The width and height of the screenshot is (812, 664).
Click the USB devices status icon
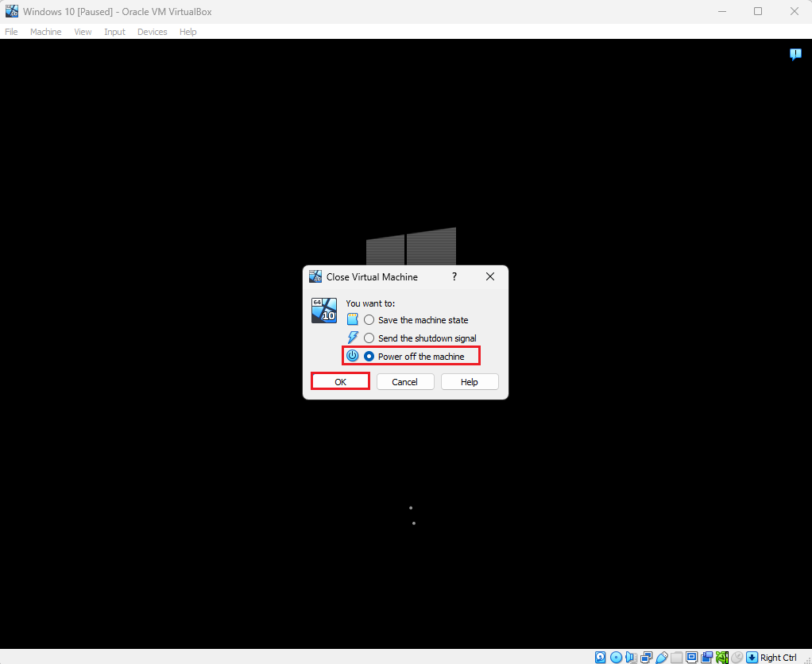coord(661,658)
